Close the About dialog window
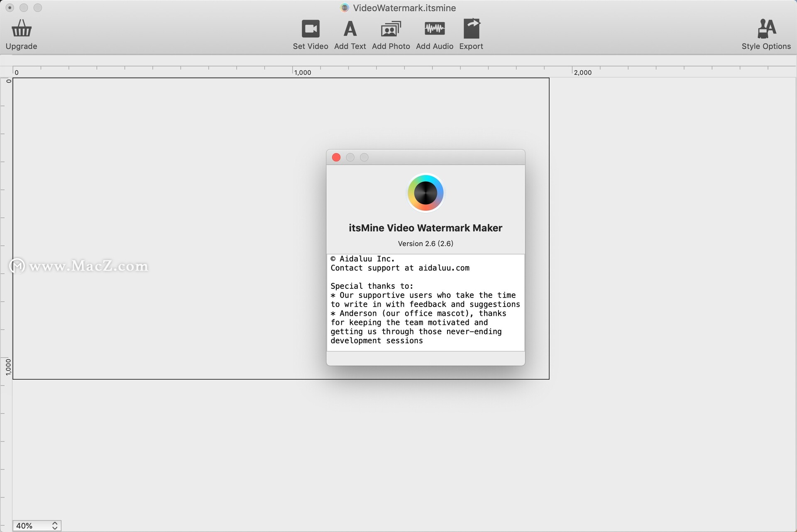797x532 pixels. 336,157
